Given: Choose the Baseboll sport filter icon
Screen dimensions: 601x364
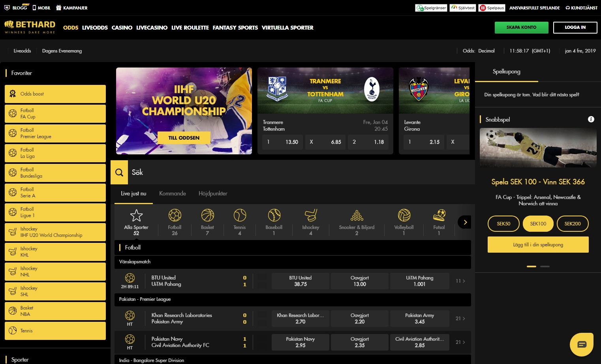Looking at the screenshot, I should coord(274,216).
